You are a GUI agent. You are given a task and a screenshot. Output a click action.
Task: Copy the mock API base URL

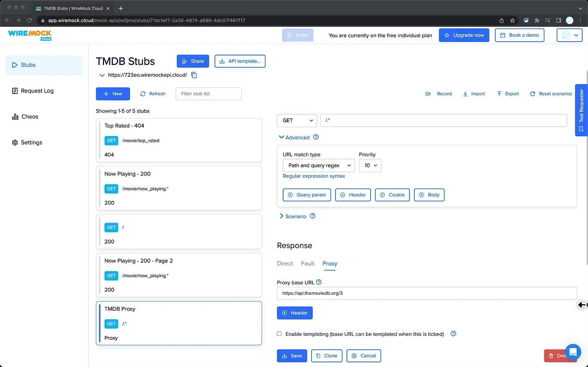194,75
